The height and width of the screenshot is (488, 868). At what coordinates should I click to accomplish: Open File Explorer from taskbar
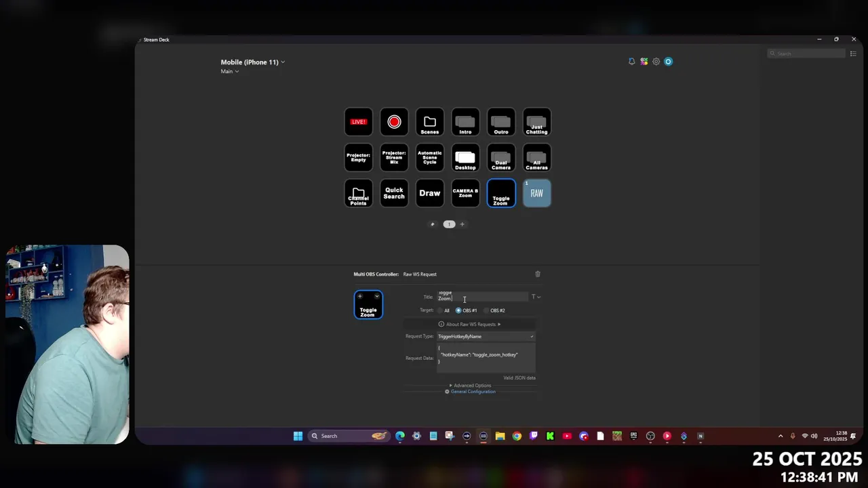point(500,436)
